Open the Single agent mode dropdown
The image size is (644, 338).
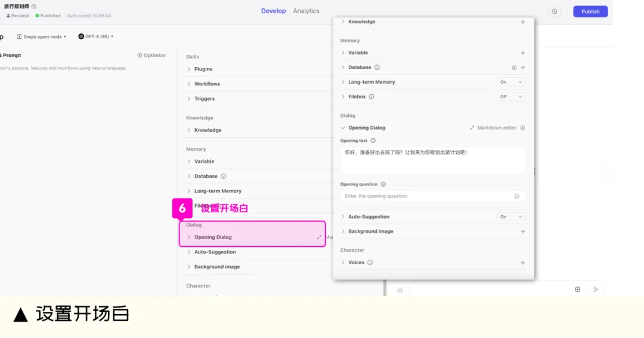[42, 37]
